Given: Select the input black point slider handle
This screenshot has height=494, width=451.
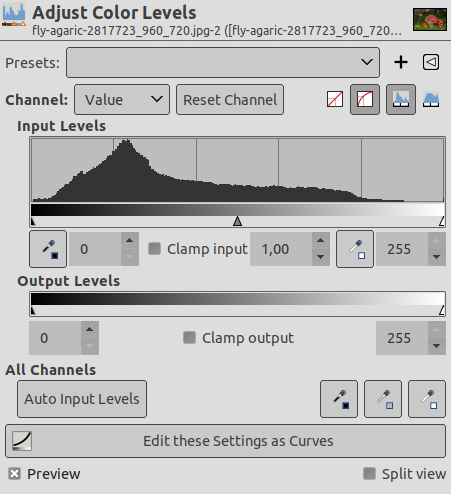Looking at the screenshot, I should (33, 221).
